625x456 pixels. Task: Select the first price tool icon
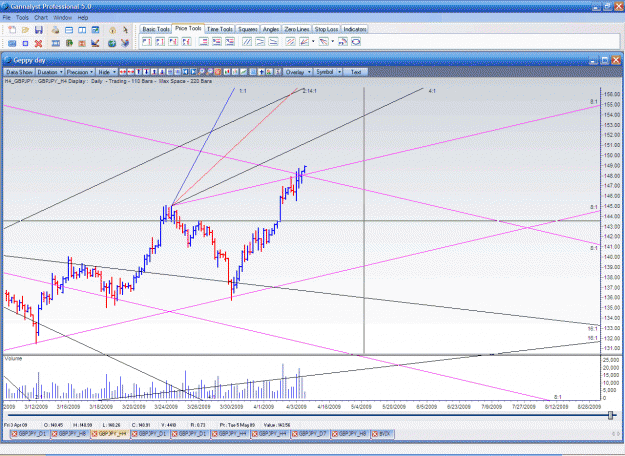(x=147, y=41)
